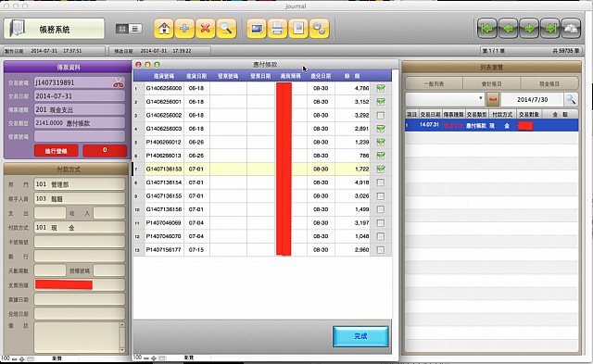This screenshot has width=593, height=364.
Task: Check the checkbox for G1406256002 row
Action: [381, 115]
